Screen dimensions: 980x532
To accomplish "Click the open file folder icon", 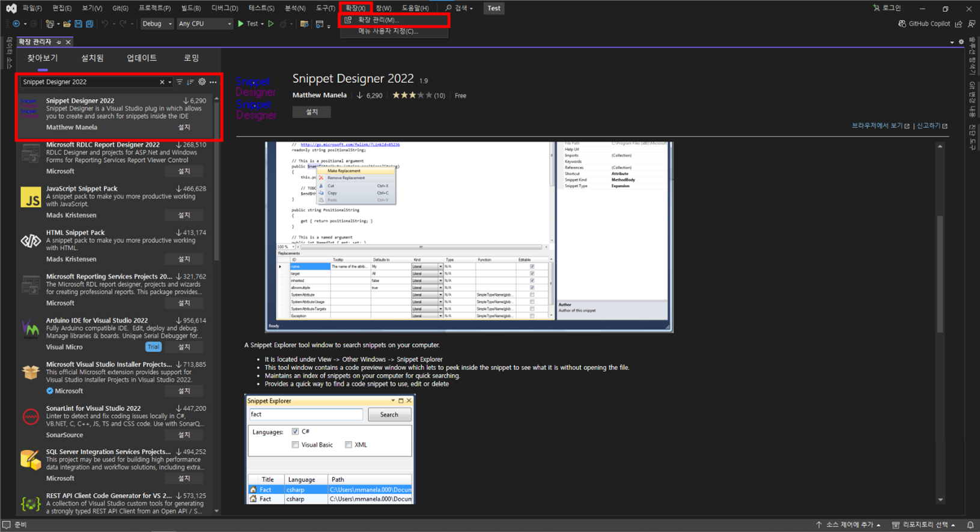I will point(67,24).
